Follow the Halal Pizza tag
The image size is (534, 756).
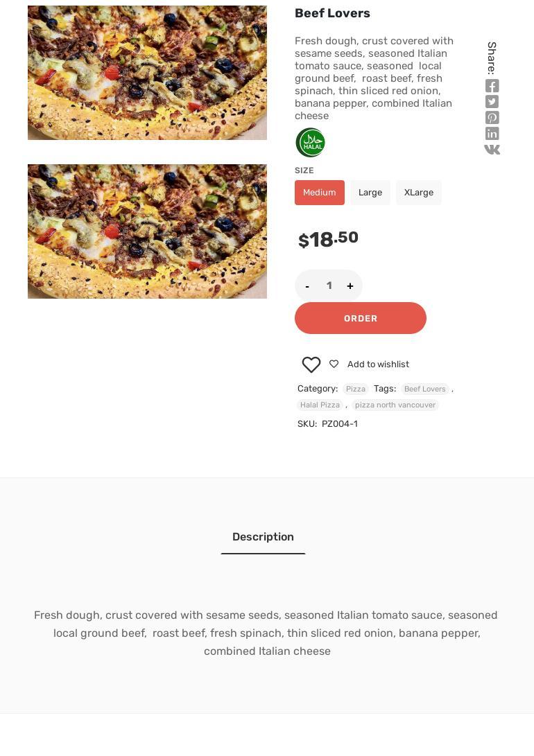tap(320, 405)
